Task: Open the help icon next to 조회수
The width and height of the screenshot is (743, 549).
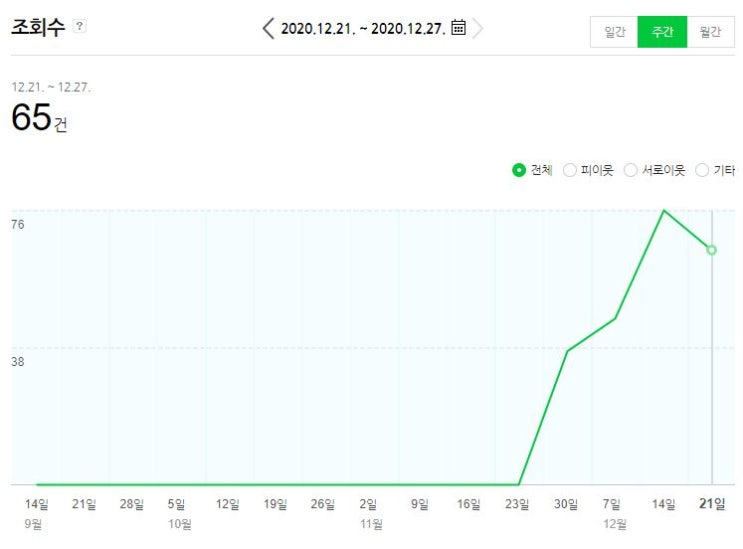Action: pyautogui.click(x=80, y=26)
